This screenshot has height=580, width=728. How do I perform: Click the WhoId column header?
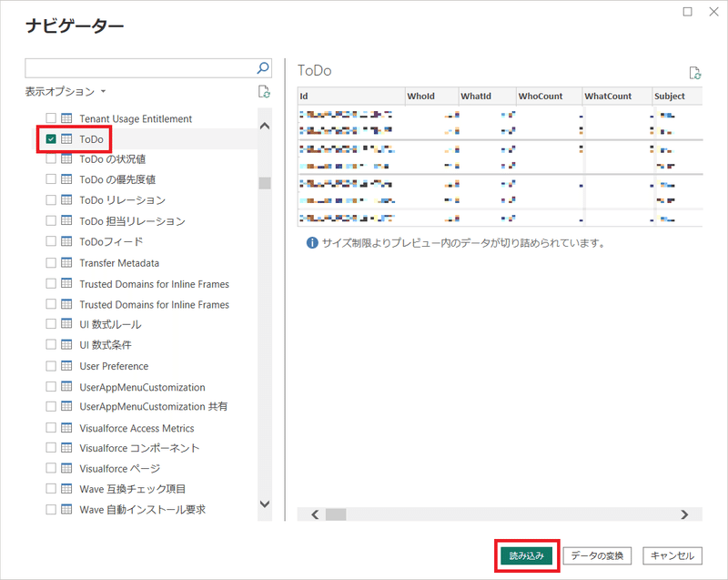click(x=431, y=97)
